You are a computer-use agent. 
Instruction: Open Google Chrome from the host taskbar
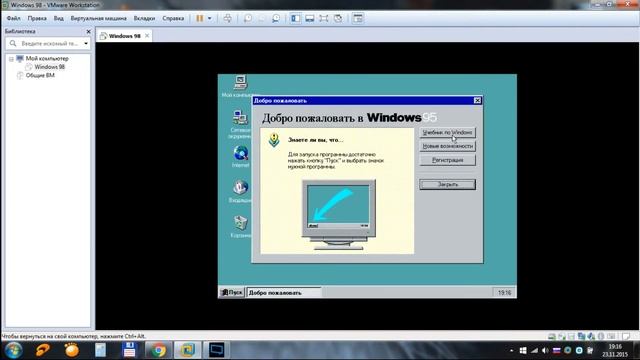pyautogui.click(x=158, y=350)
